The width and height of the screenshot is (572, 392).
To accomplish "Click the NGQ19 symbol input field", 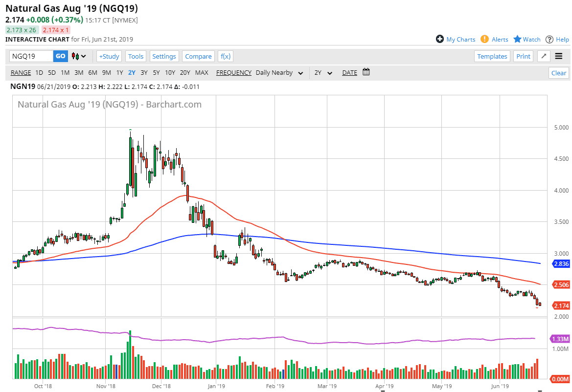I will 31,56.
